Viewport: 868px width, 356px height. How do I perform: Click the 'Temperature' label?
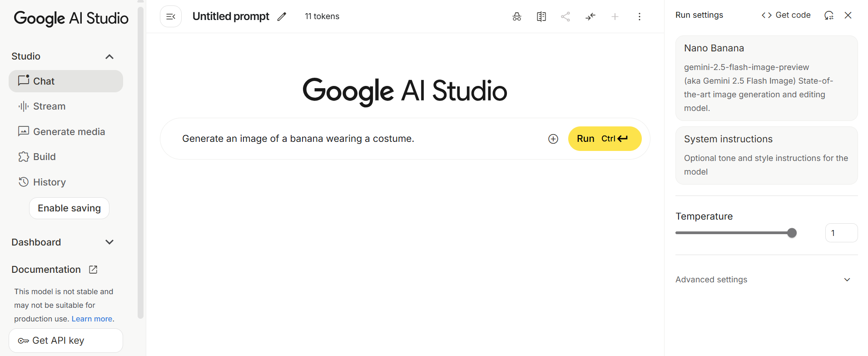click(704, 216)
